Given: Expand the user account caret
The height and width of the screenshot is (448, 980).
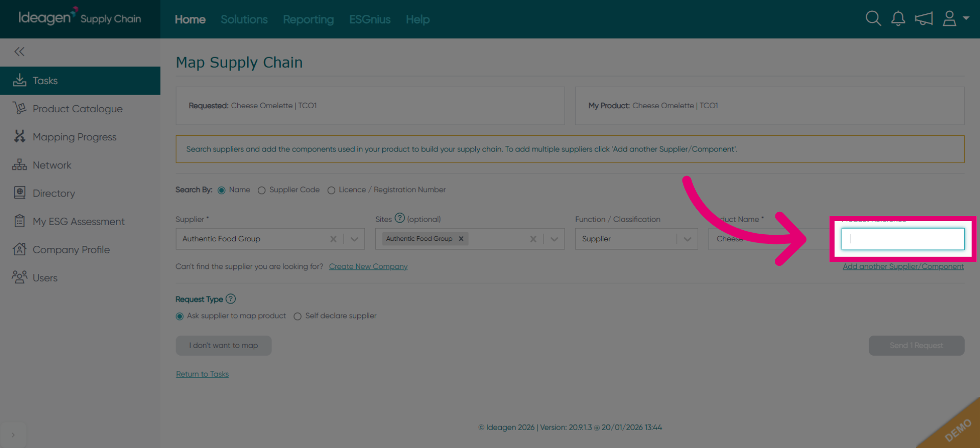Looking at the screenshot, I should tap(966, 18).
